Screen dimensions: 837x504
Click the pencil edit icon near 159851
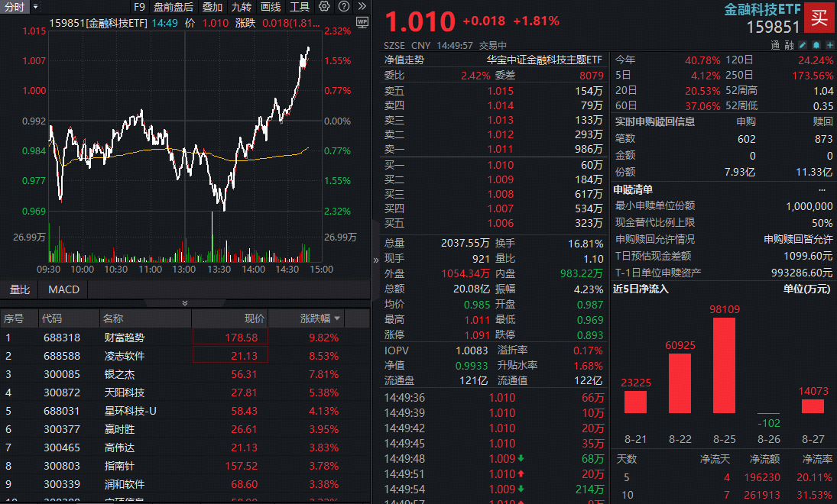(803, 44)
